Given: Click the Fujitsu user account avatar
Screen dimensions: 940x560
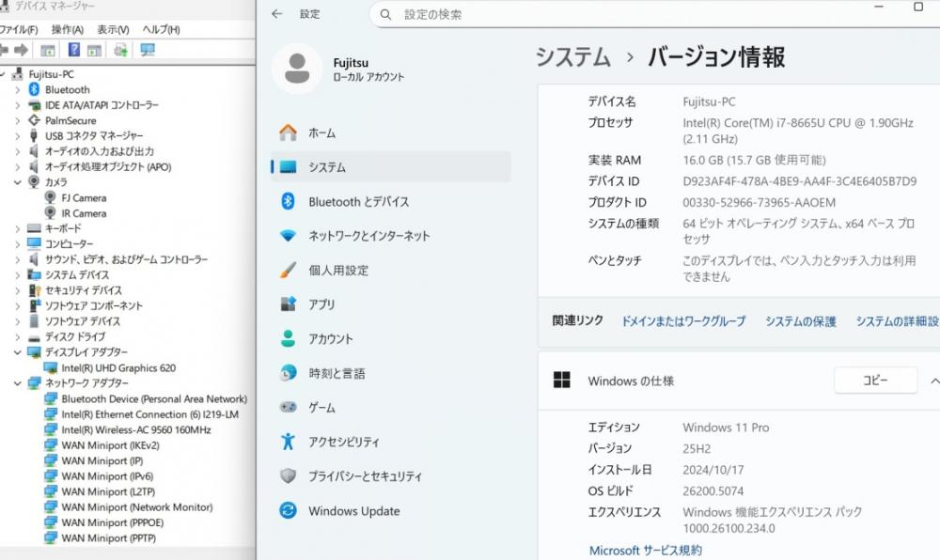Looking at the screenshot, I should pos(297,69).
